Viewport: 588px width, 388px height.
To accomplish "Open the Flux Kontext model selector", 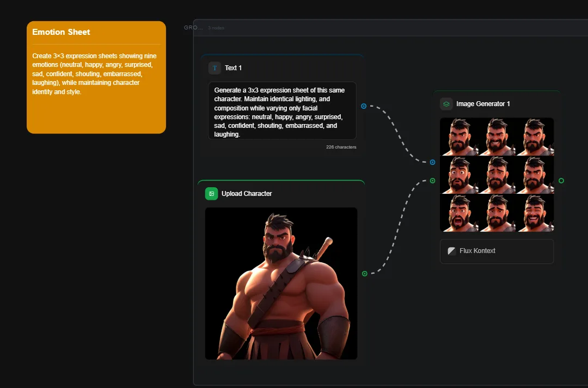I will click(x=497, y=251).
